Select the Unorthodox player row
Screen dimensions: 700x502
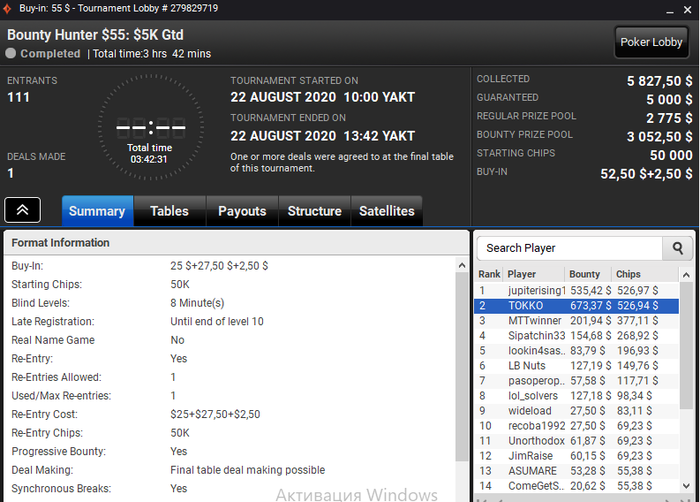pyautogui.click(x=577, y=441)
